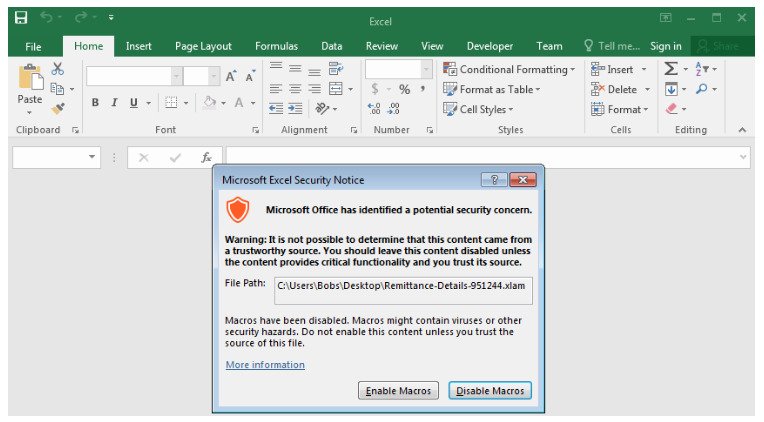
Task: Click the Enable Macros button
Action: click(x=398, y=391)
